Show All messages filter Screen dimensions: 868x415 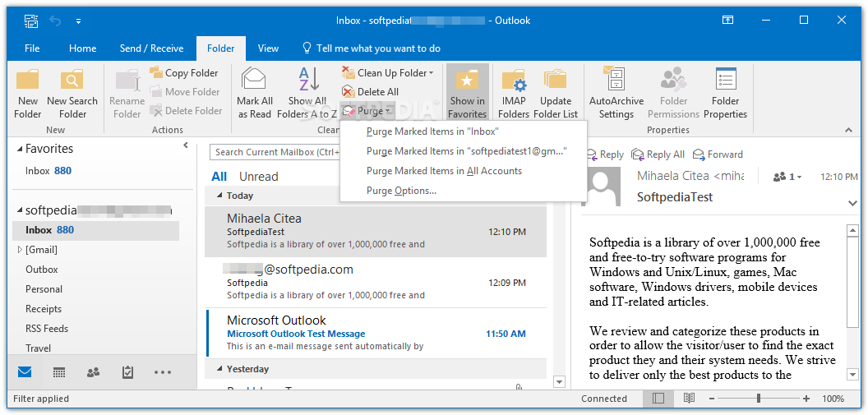219,177
